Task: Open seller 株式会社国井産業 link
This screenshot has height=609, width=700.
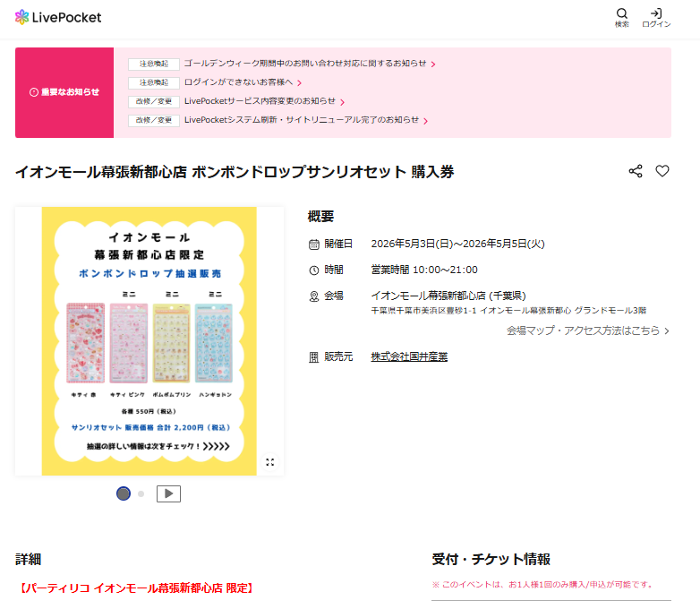Action: coord(409,356)
